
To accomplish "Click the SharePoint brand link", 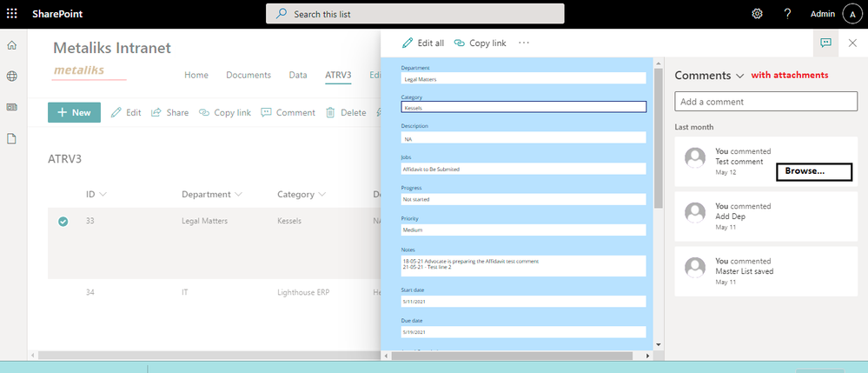I will pos(57,14).
